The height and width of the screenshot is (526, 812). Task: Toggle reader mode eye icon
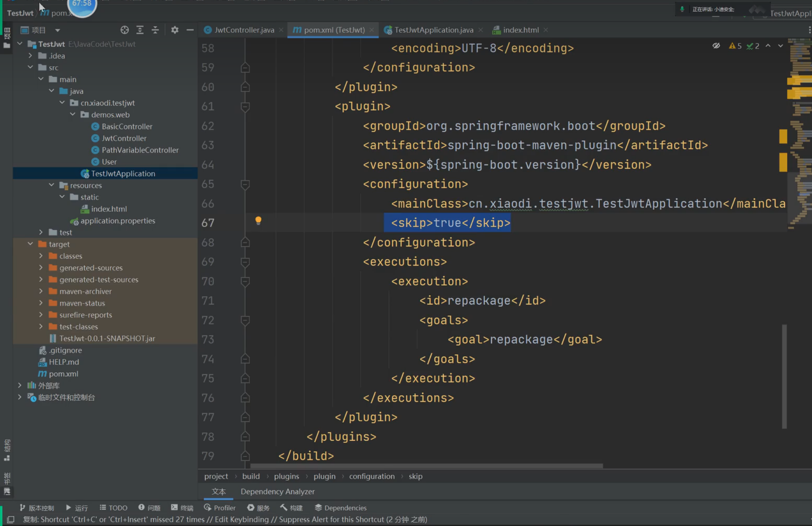coord(716,46)
